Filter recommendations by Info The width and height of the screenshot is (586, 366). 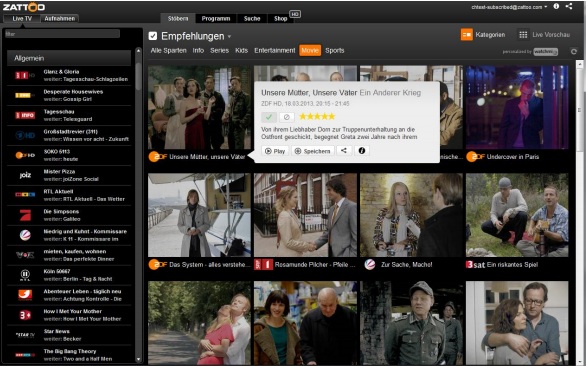click(198, 50)
